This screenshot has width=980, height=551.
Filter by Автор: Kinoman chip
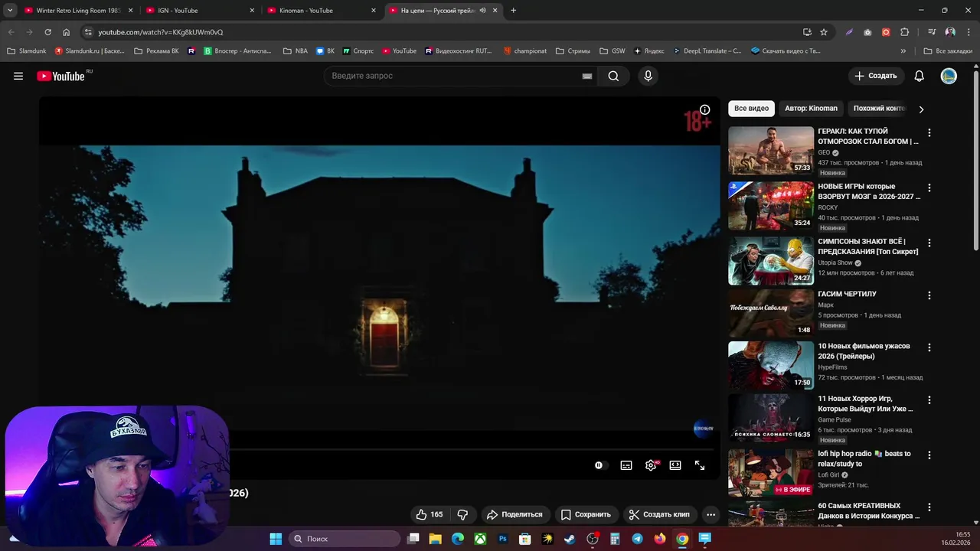[811, 109]
